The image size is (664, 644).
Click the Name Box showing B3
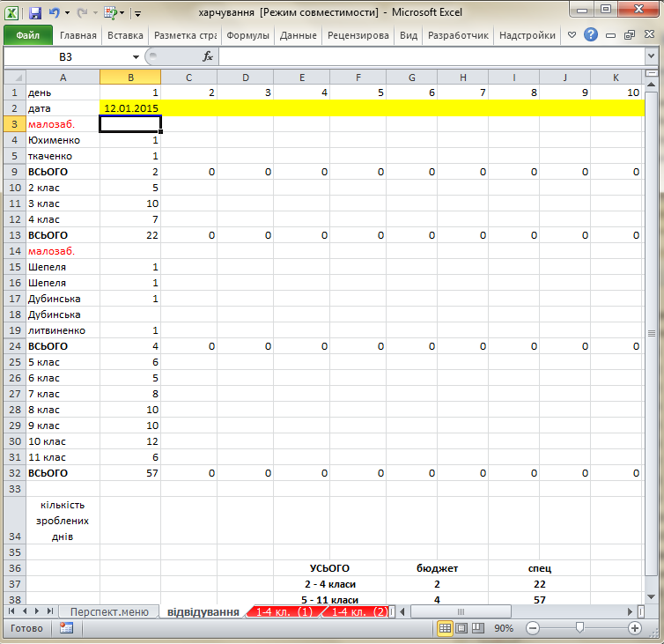click(x=66, y=56)
